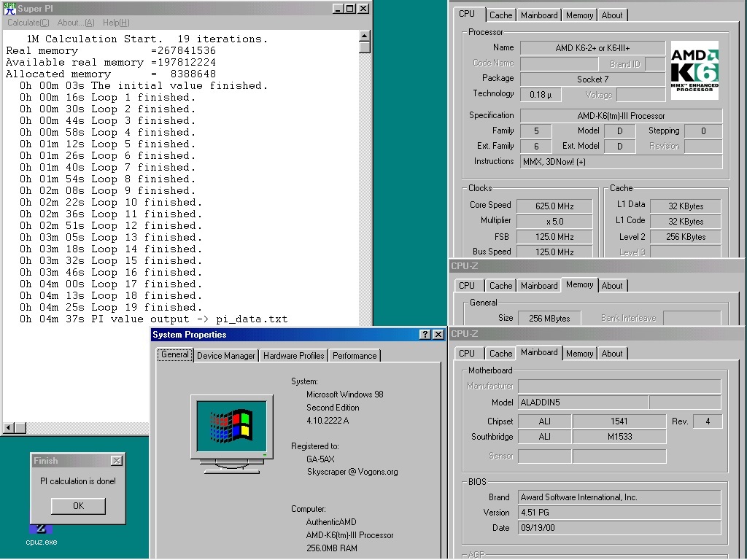The height and width of the screenshot is (560, 747).
Task: Open Memory tab in top CPU-Z window
Action: [x=579, y=15]
